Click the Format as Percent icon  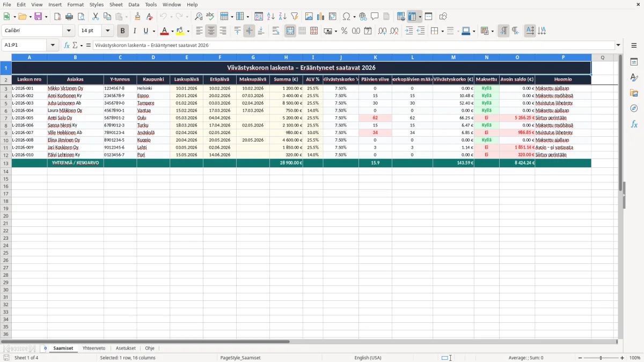click(x=344, y=31)
